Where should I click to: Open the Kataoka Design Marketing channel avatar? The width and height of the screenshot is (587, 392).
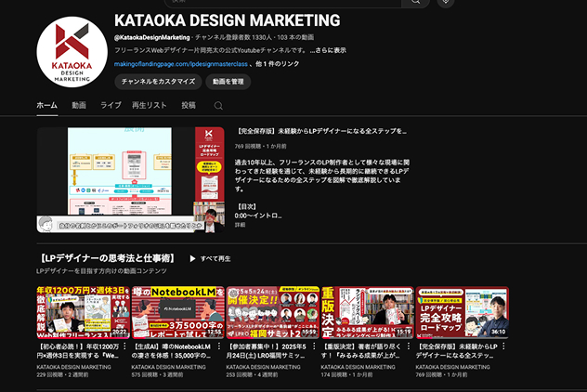point(72,52)
